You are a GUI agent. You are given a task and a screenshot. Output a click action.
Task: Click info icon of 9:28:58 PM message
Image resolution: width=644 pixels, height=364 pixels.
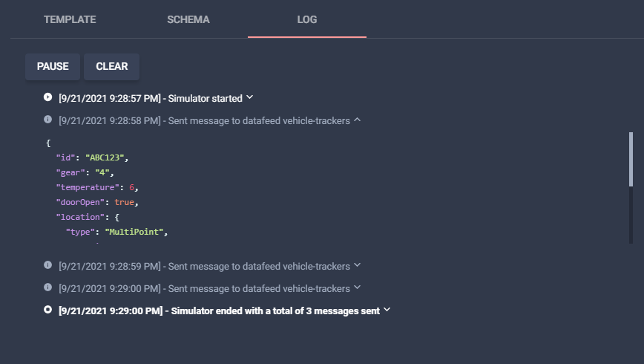47,120
